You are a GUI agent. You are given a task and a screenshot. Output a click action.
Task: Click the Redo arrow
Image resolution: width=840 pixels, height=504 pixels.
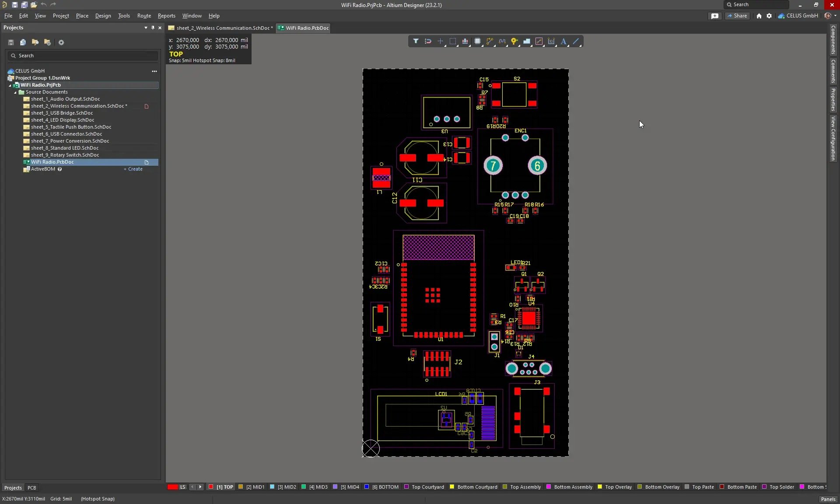point(53,5)
